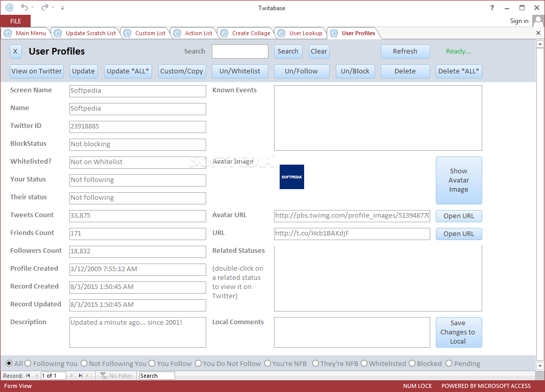
Task: Open the Undo history dropdown arrow
Action: pos(32,8)
